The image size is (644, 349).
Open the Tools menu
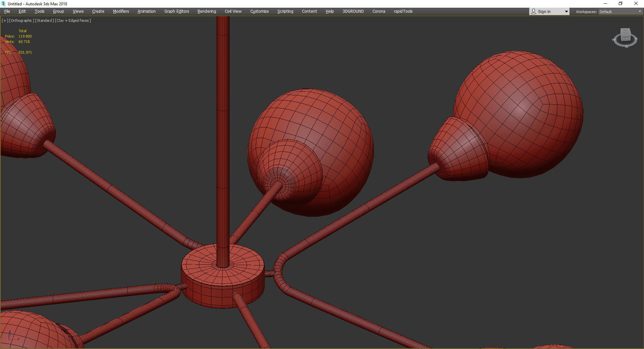tap(40, 11)
